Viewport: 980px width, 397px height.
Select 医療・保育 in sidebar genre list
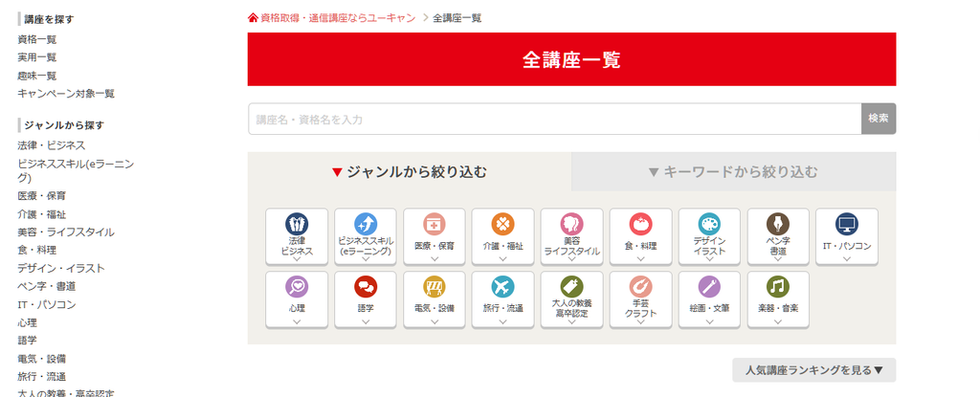click(x=42, y=196)
